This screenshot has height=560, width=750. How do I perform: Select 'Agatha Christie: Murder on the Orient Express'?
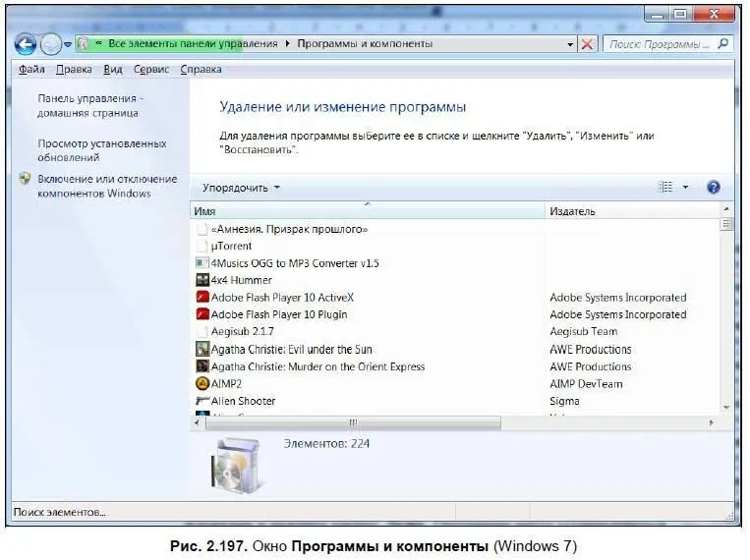click(x=317, y=366)
